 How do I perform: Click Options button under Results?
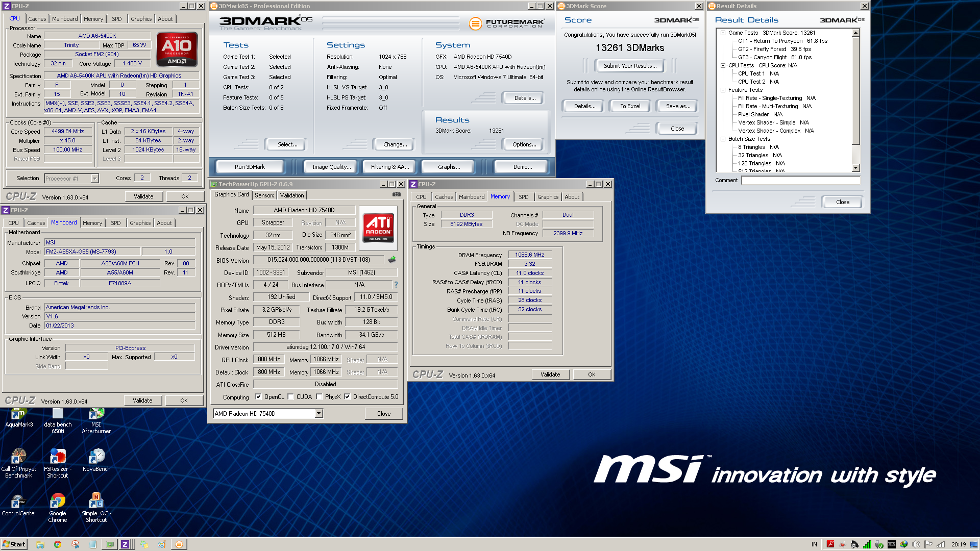(x=524, y=144)
